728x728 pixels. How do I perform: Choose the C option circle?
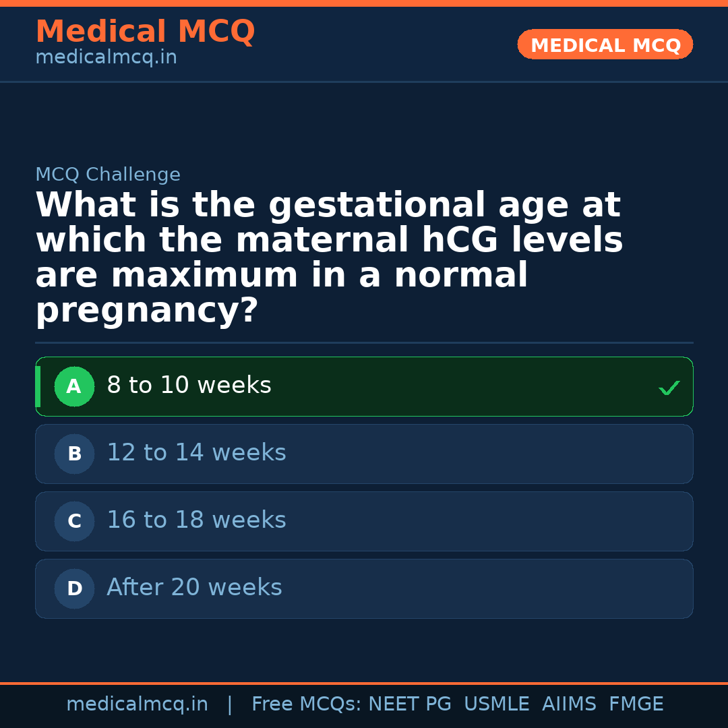coord(74,522)
